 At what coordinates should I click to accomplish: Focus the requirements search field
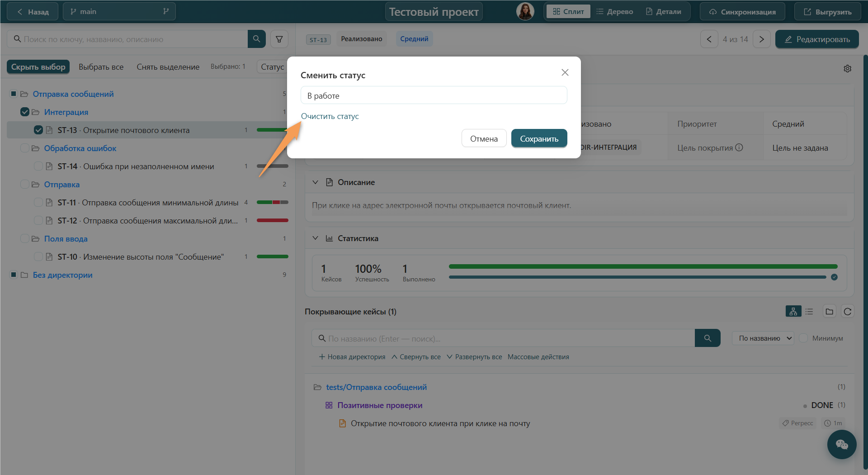[x=127, y=39]
